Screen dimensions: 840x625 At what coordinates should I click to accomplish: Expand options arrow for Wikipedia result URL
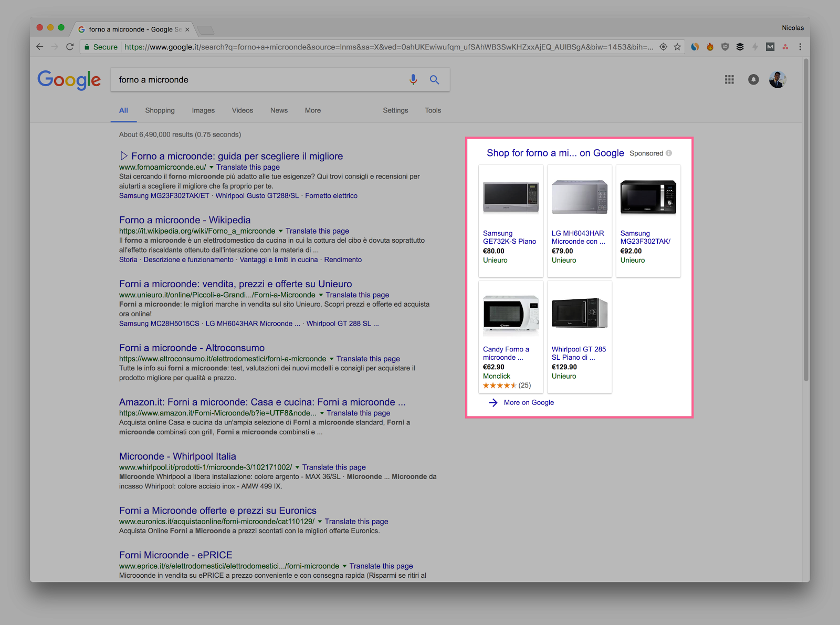pos(280,231)
